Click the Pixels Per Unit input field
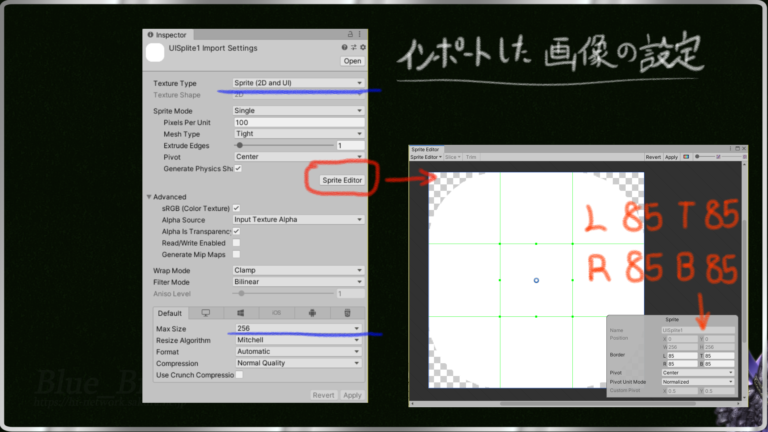 pyautogui.click(x=298, y=122)
